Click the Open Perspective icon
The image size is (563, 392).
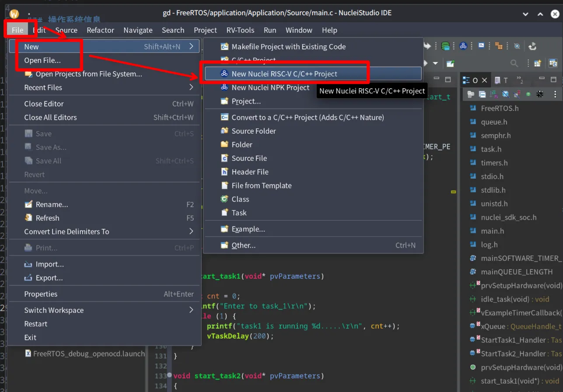click(538, 63)
